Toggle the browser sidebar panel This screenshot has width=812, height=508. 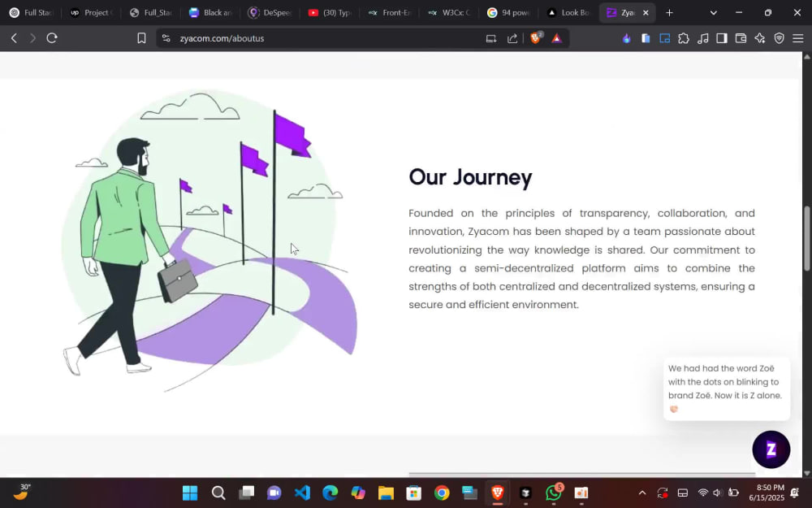click(721, 38)
